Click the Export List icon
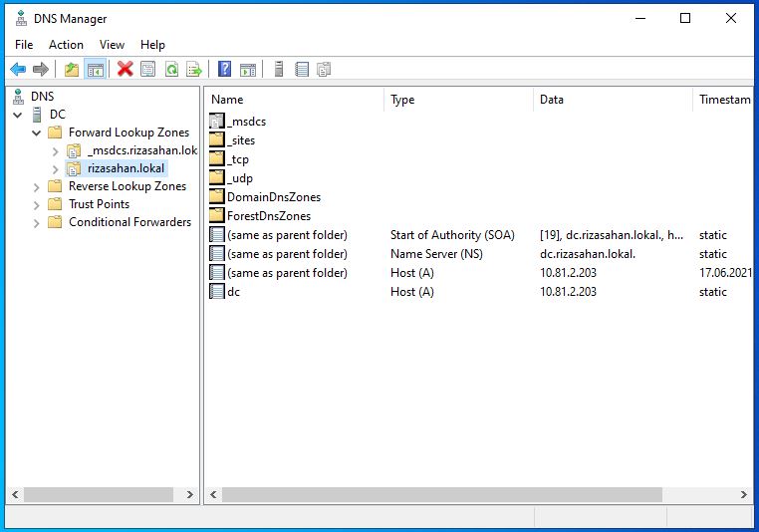This screenshot has height=532, width=759. point(194,69)
